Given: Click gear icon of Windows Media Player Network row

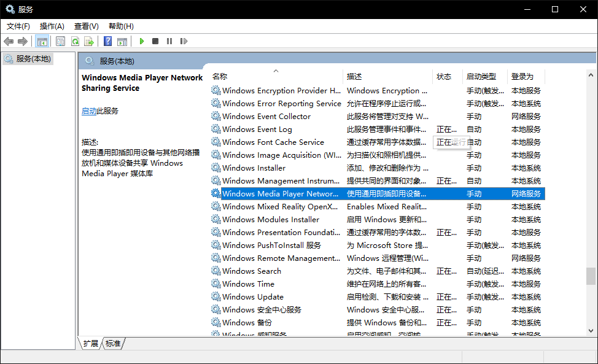Looking at the screenshot, I should [216, 193].
